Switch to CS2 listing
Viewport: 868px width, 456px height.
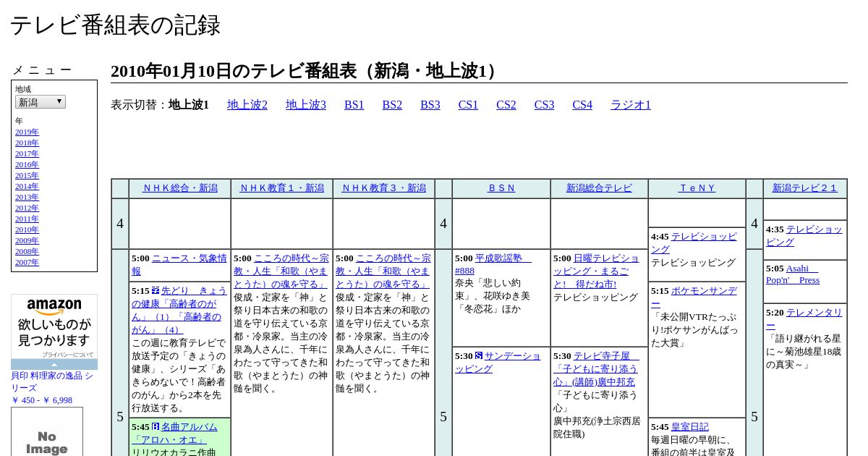pyautogui.click(x=506, y=105)
